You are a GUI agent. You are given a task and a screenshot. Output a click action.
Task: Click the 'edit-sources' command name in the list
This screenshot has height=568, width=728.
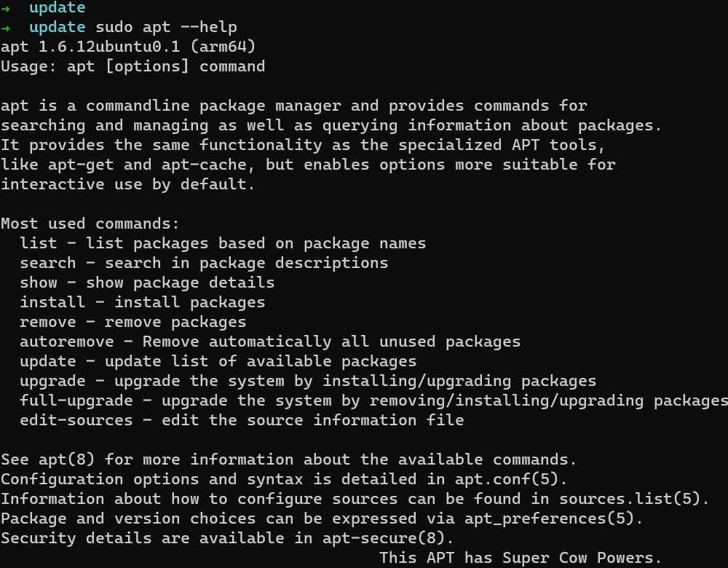tap(76, 420)
